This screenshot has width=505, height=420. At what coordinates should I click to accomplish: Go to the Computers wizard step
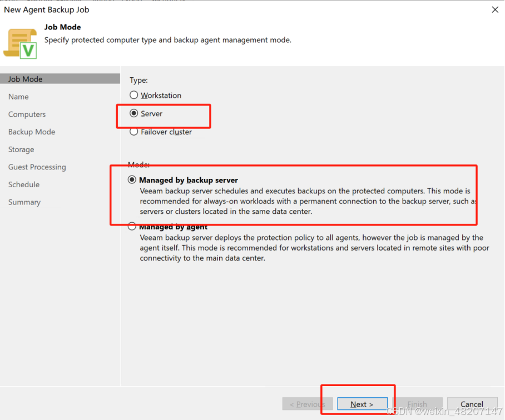(x=27, y=114)
